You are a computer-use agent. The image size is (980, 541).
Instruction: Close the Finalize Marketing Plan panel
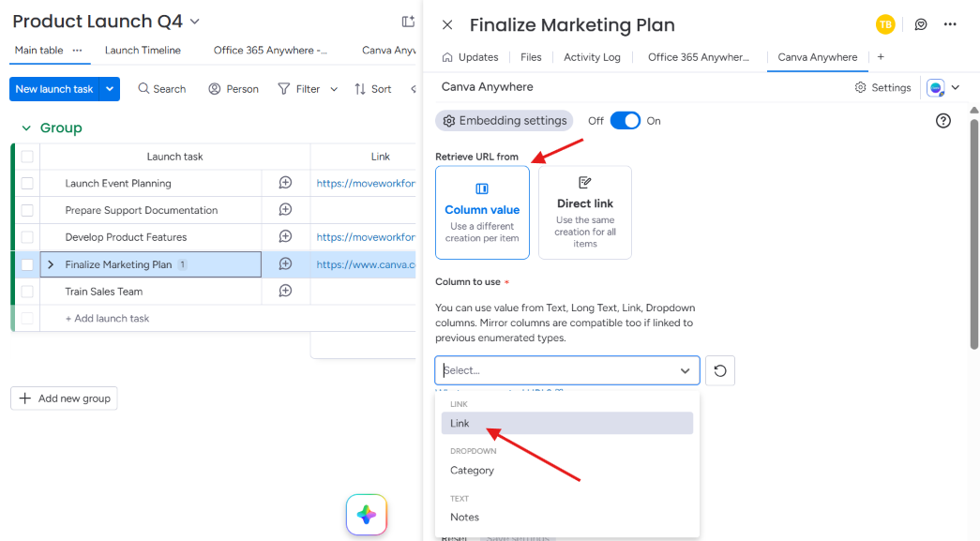447,25
